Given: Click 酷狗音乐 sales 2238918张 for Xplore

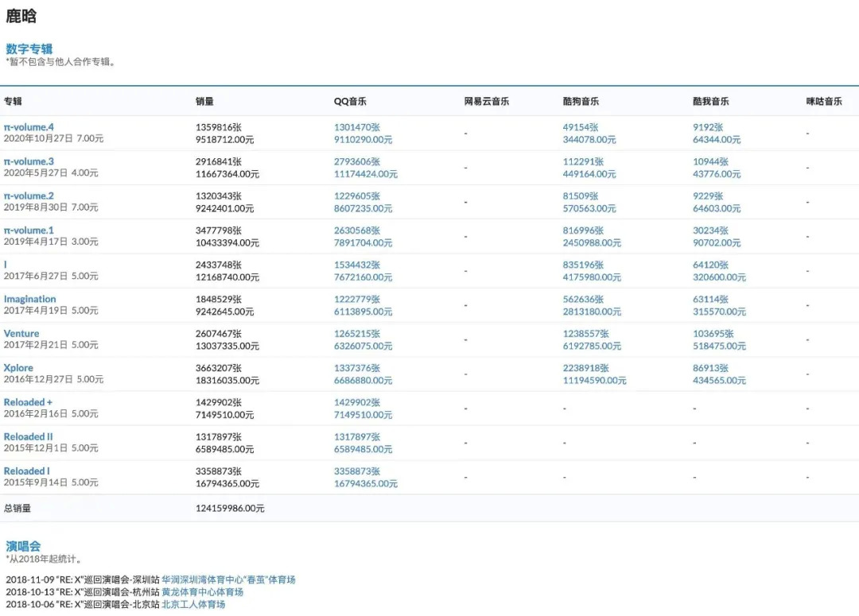Looking at the screenshot, I should coord(585,368).
